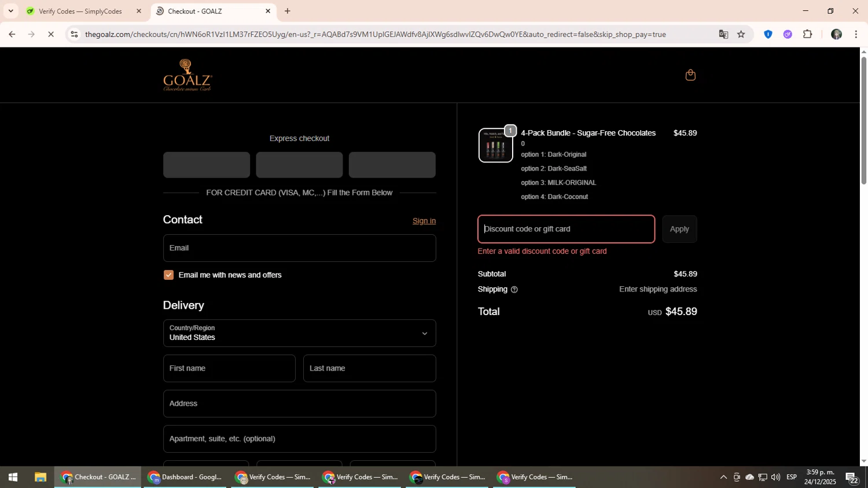This screenshot has height=488, width=868.
Task: Focus the Discount code or gift card field
Action: (x=566, y=229)
